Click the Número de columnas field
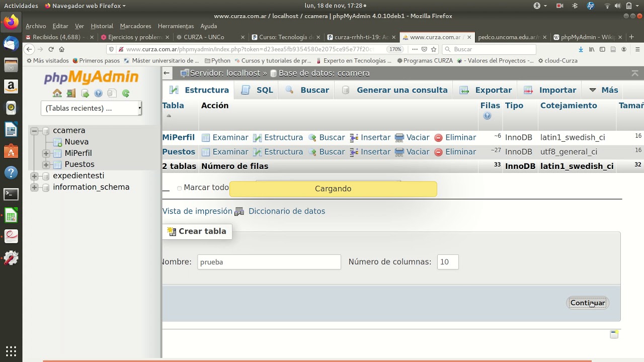Image resolution: width=644 pixels, height=362 pixels. 448,262
